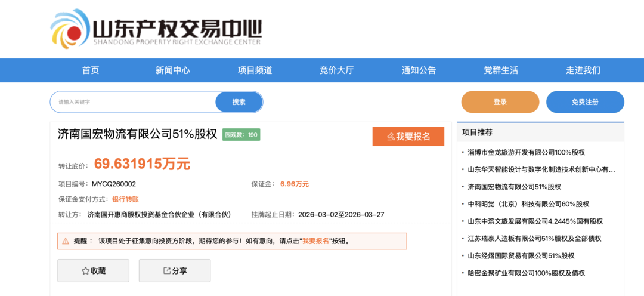Click the Shandong Property Exchange Center logo

tap(156, 29)
